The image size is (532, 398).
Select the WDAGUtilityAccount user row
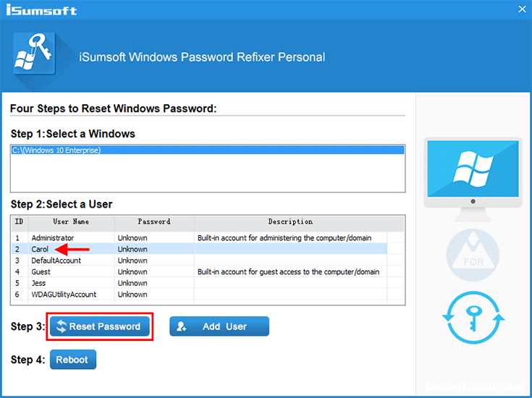click(199, 295)
